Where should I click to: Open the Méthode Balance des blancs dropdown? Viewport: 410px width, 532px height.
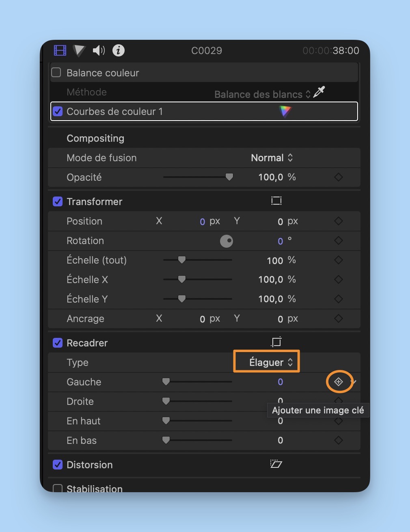pyautogui.click(x=262, y=94)
